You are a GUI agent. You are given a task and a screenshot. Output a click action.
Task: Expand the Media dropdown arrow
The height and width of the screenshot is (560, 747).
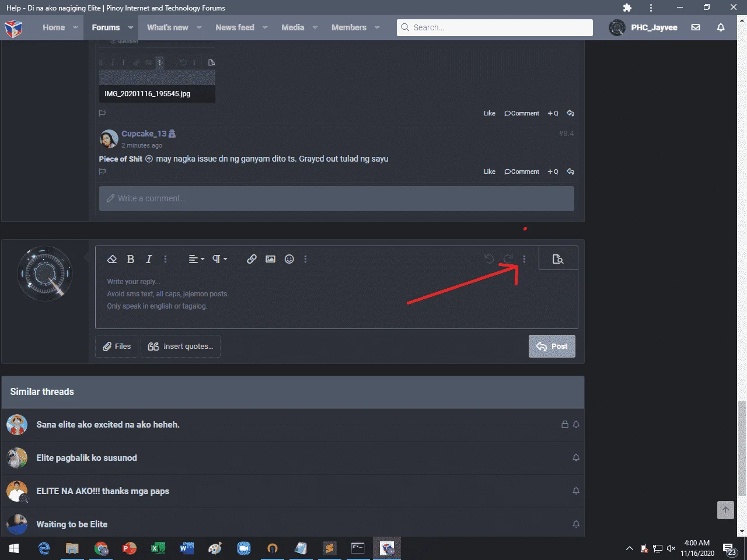point(315,27)
